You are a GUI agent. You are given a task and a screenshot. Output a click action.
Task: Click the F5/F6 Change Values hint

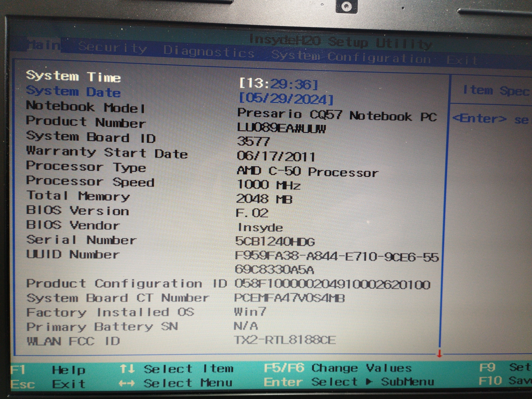tap(338, 368)
